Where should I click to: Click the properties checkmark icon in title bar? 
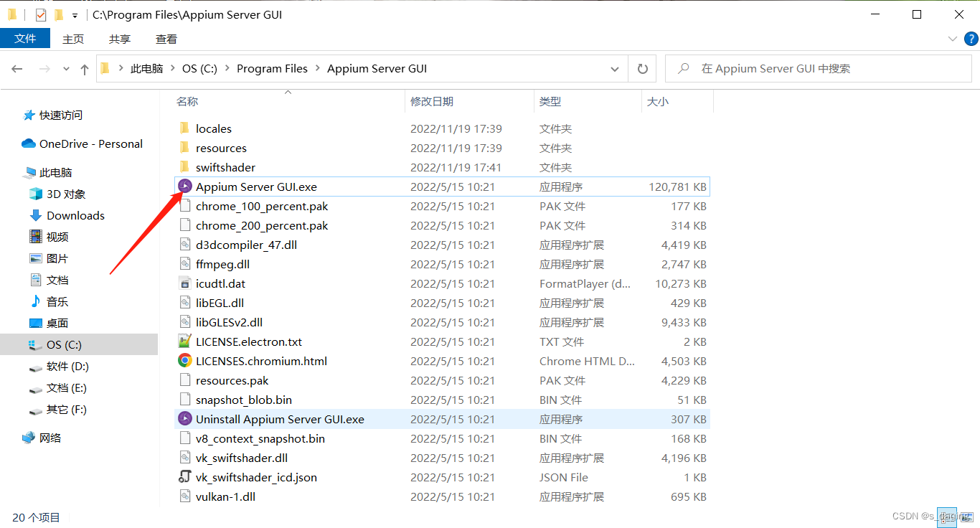click(x=40, y=14)
